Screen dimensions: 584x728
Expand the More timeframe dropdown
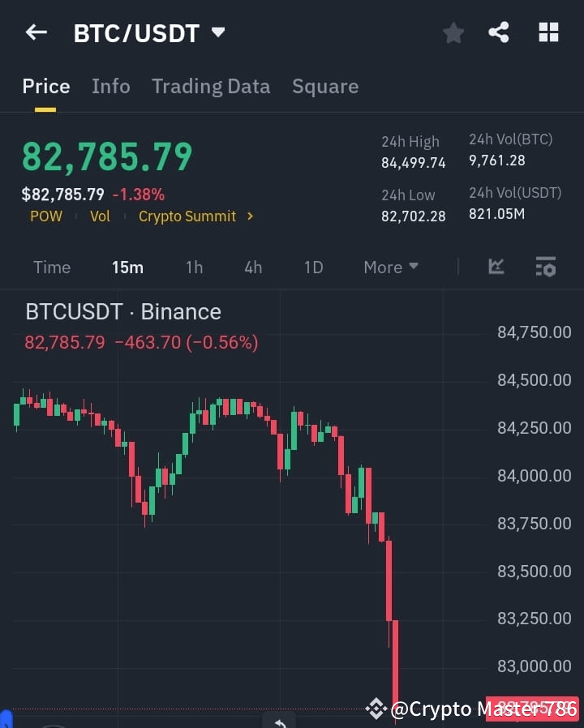tap(390, 267)
